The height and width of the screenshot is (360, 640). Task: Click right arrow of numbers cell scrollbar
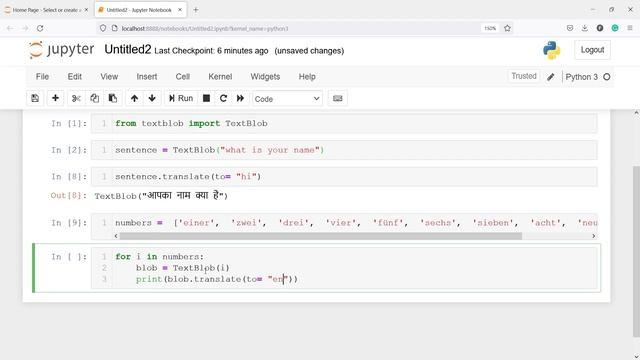[593, 236]
